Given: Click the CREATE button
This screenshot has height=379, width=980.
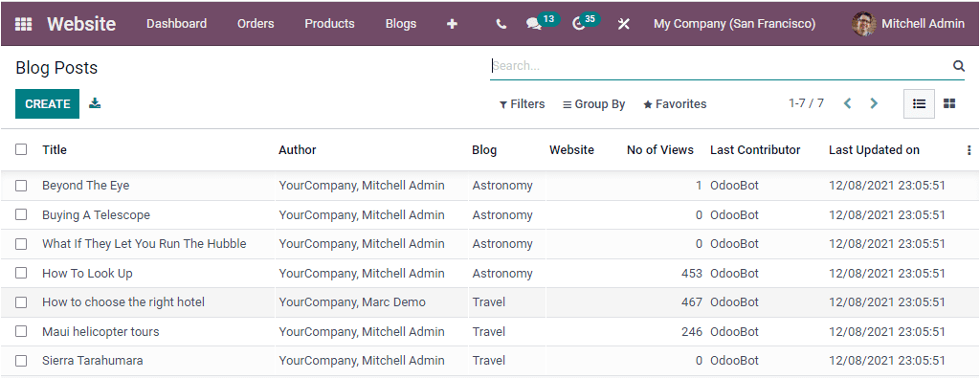Looking at the screenshot, I should pyautogui.click(x=48, y=103).
